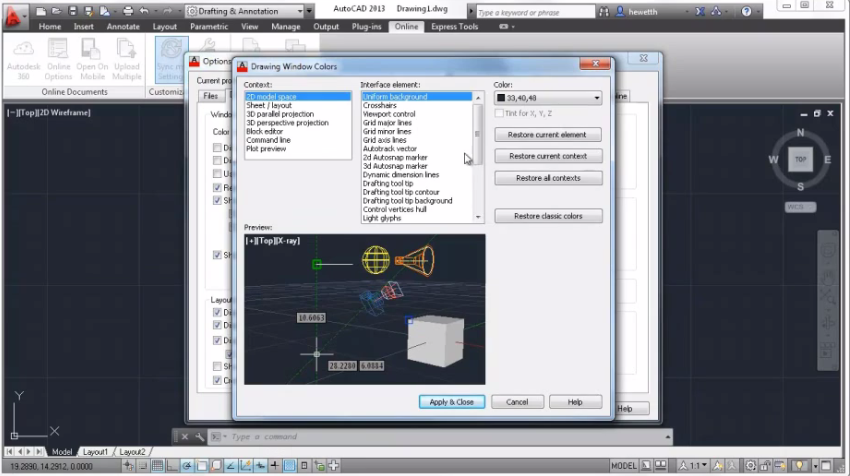Click Quick View Layouts icon in status bar

click(x=646, y=466)
